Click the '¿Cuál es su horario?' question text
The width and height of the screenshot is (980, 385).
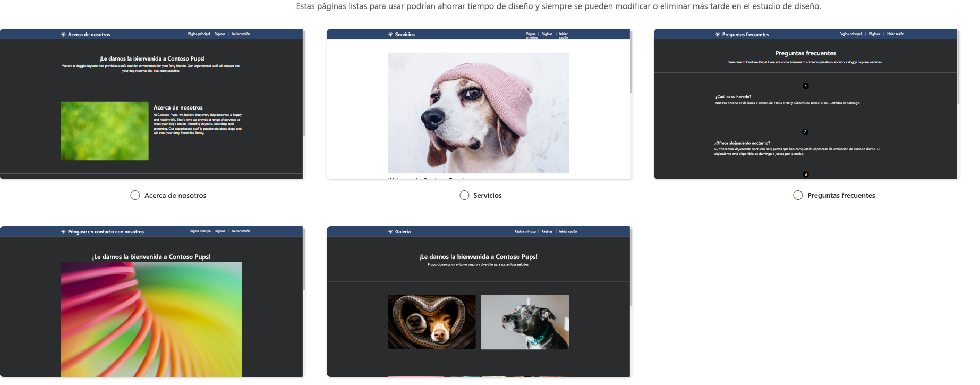click(x=734, y=97)
